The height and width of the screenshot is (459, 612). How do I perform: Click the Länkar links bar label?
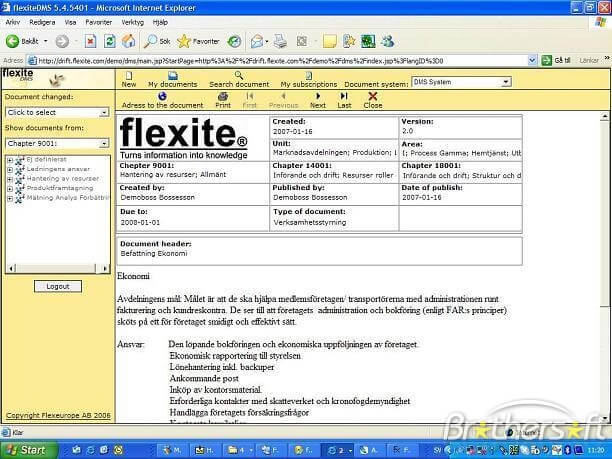point(589,60)
